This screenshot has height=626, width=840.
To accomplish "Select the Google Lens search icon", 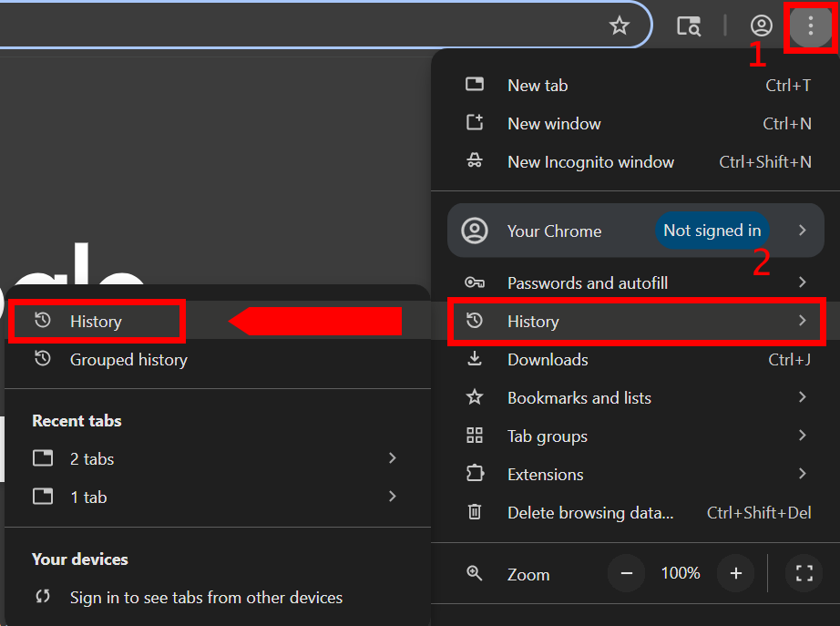I will (688, 26).
